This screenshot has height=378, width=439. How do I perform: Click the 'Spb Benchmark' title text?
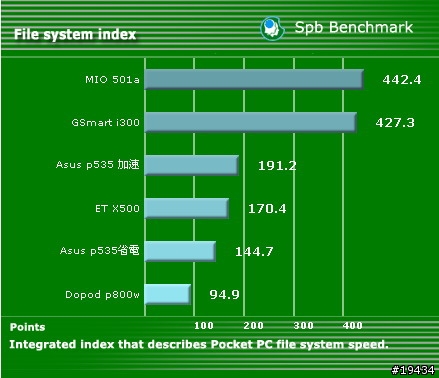(x=354, y=27)
